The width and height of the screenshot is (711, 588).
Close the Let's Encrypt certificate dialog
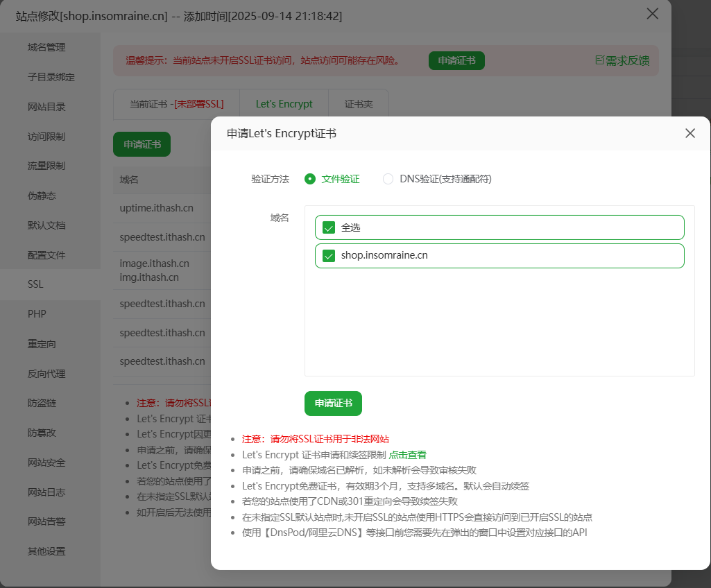(x=689, y=133)
